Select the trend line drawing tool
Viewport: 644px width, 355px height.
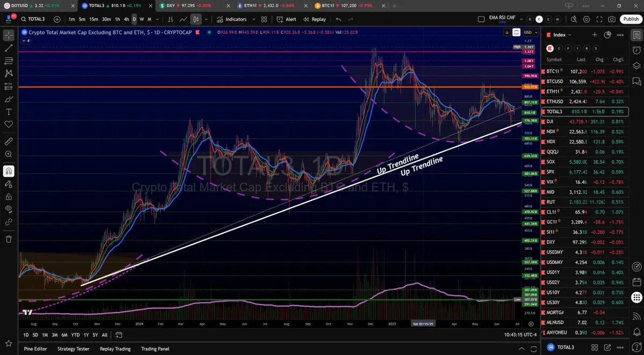pos(9,48)
